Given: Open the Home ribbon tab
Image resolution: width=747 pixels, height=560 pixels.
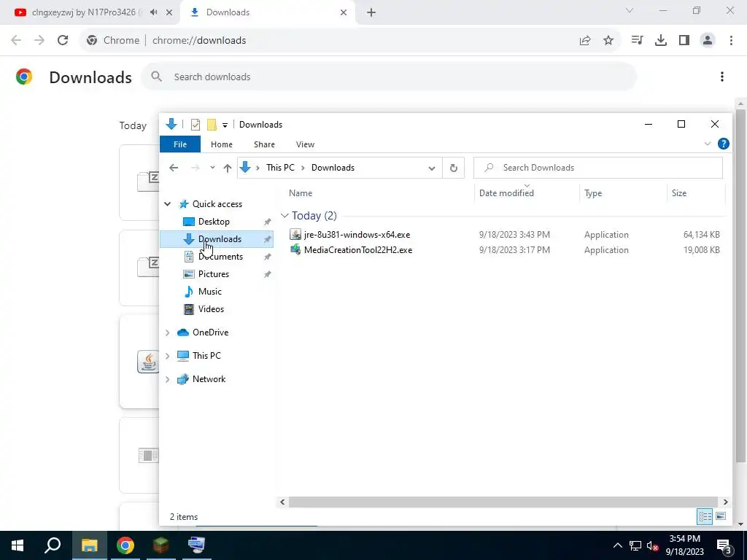Looking at the screenshot, I should (x=222, y=144).
